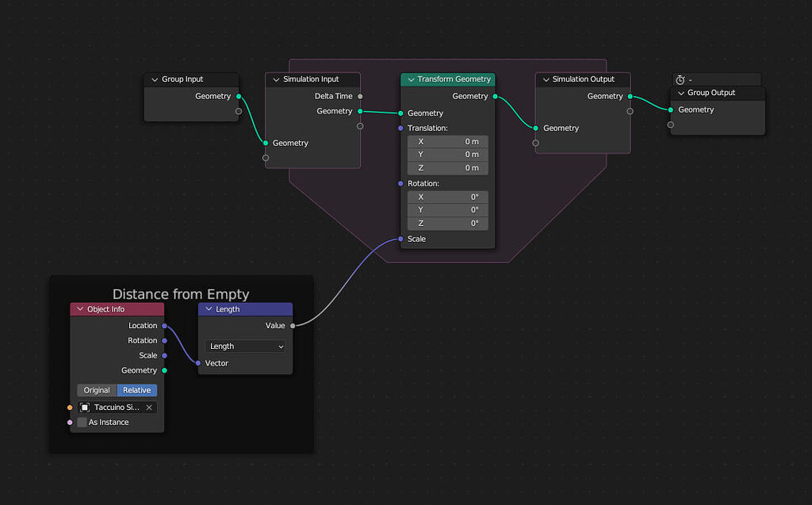
Task: Enable the As Instance checkbox
Action: click(x=82, y=423)
